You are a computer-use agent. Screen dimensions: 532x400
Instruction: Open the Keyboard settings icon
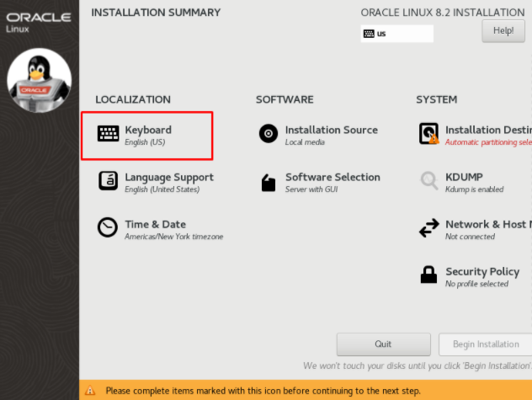[108, 133]
